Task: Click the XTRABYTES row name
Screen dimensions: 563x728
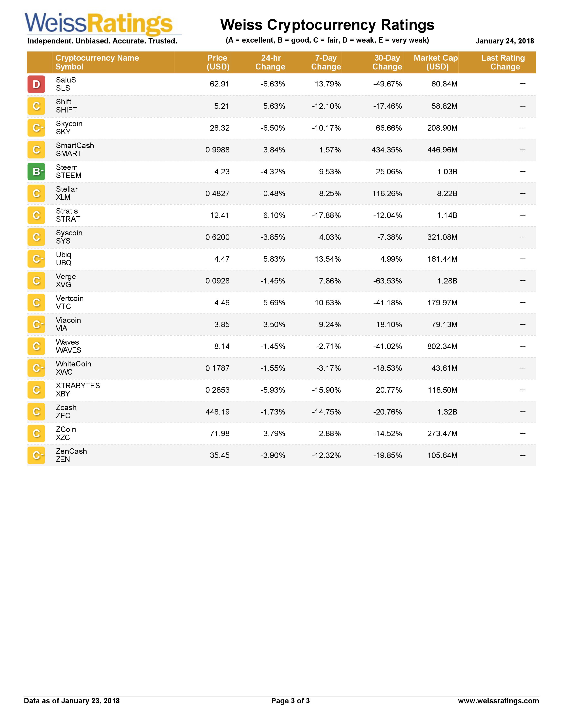Action: [78, 386]
